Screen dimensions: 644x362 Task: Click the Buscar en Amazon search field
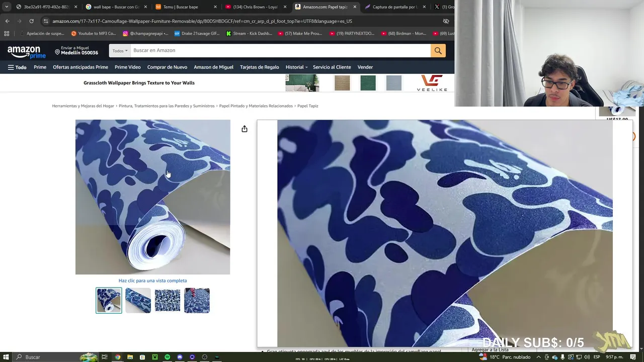click(x=280, y=50)
